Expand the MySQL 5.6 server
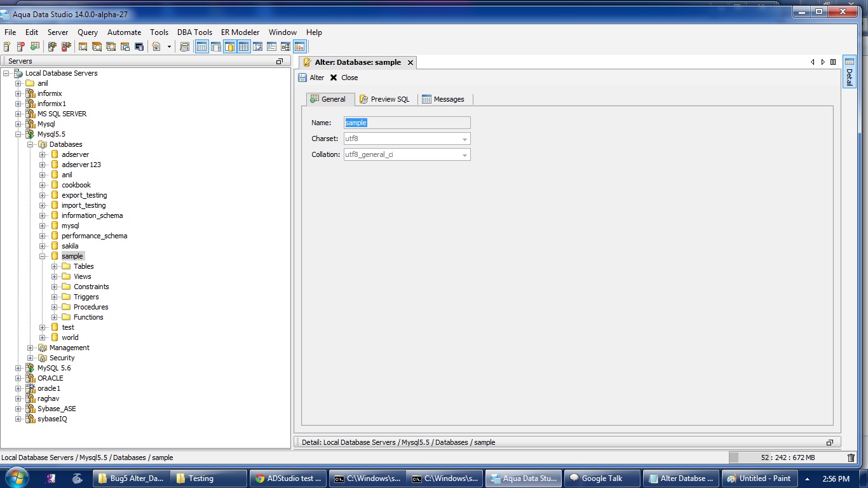The height and width of the screenshot is (488, 868). 18,368
